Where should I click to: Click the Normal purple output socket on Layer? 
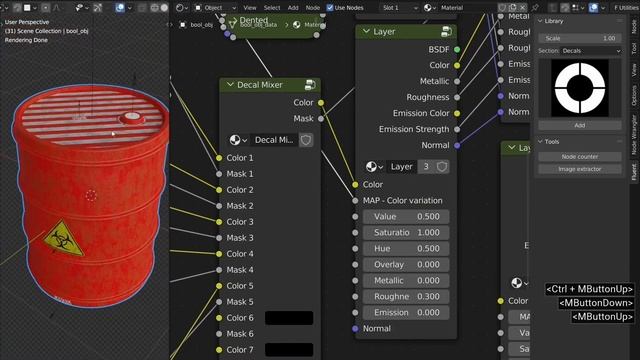tap(457, 145)
